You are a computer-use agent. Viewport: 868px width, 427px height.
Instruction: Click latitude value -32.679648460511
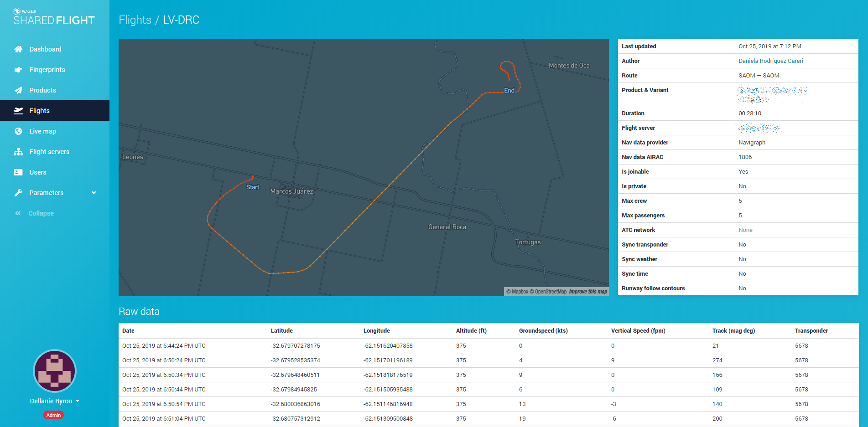[295, 375]
